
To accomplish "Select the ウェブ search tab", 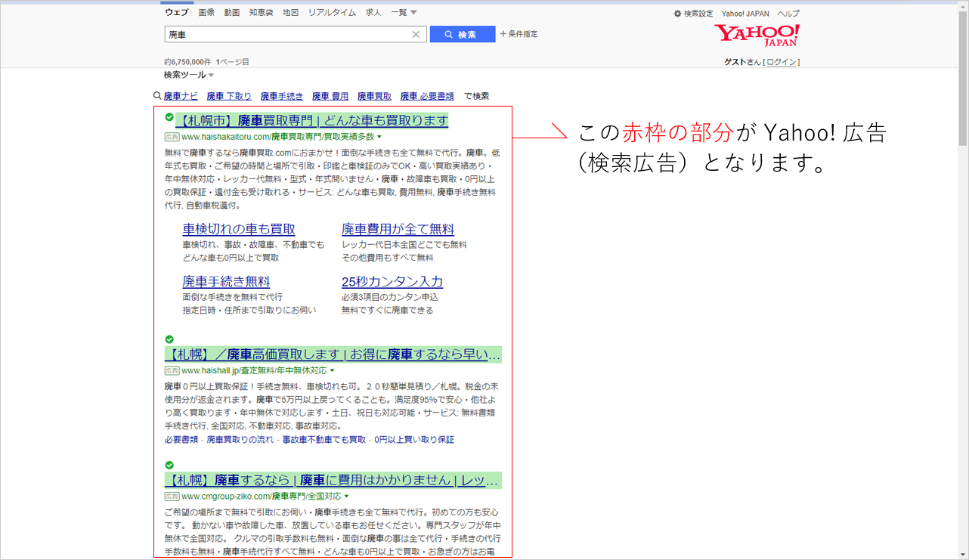I will [x=177, y=13].
